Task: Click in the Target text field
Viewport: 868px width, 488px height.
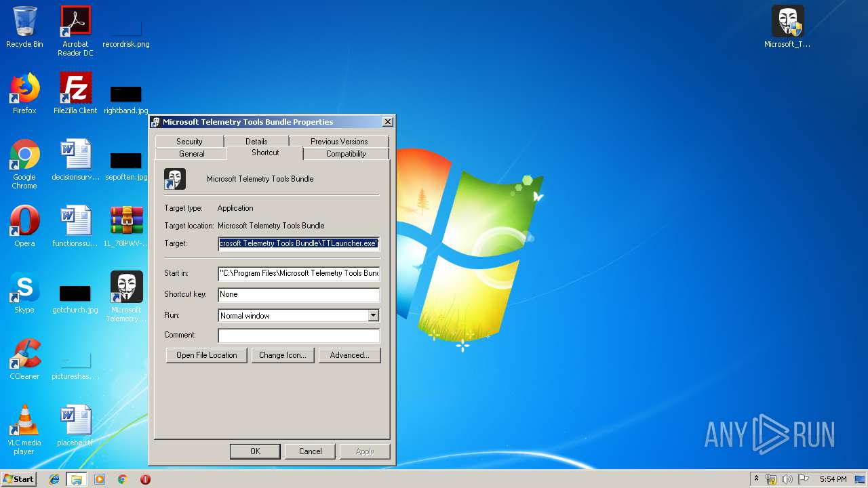Action: (299, 243)
